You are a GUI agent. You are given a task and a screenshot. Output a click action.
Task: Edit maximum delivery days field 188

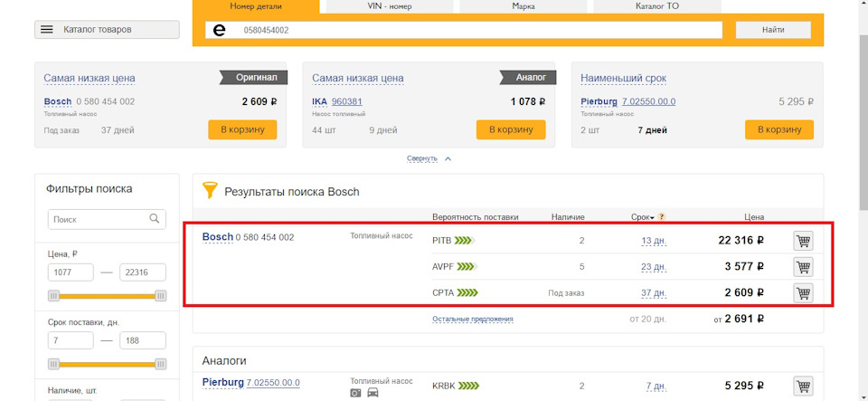point(143,340)
